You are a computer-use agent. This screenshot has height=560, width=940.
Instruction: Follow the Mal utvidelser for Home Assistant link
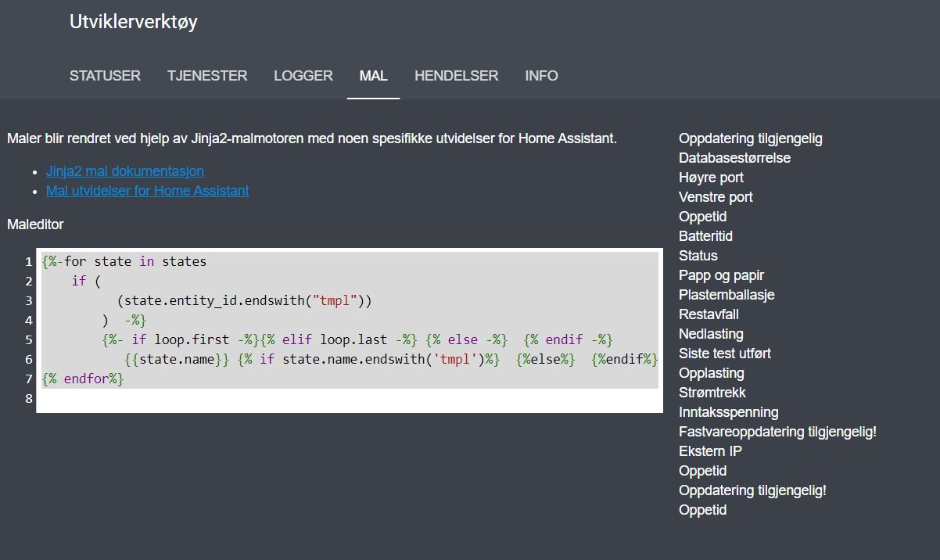(x=147, y=191)
